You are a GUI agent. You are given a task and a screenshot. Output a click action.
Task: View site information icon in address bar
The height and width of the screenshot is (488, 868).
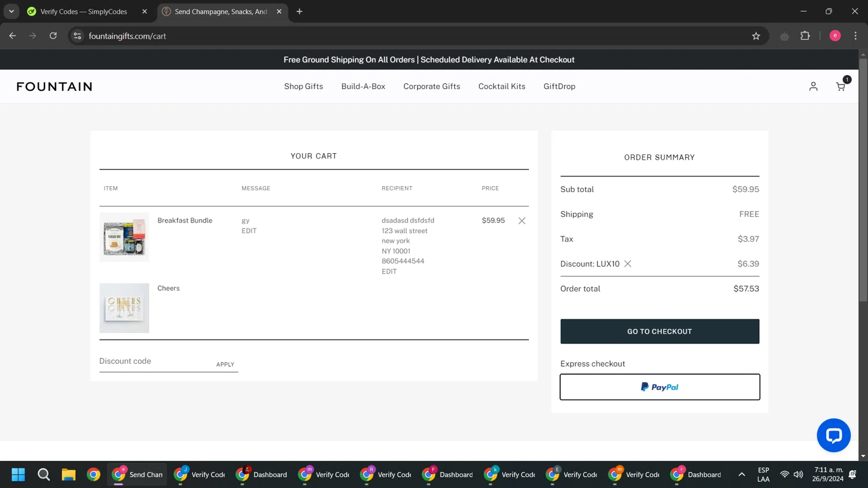pyautogui.click(x=77, y=36)
